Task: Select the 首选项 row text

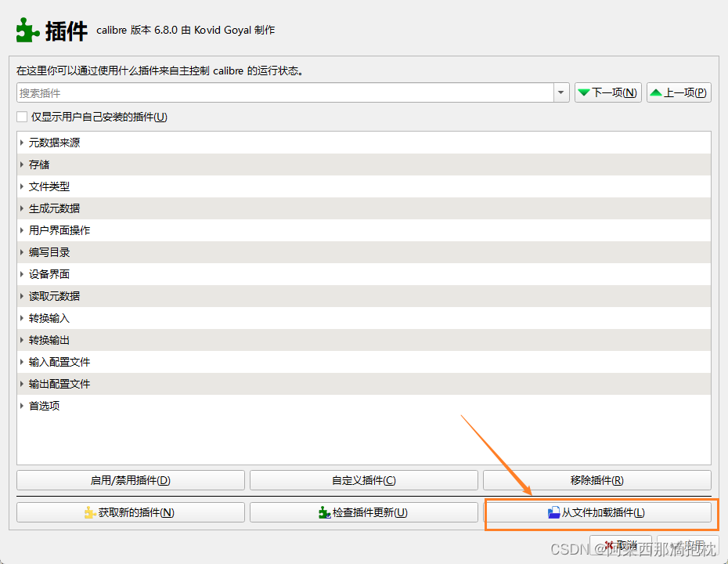Action: pos(44,406)
